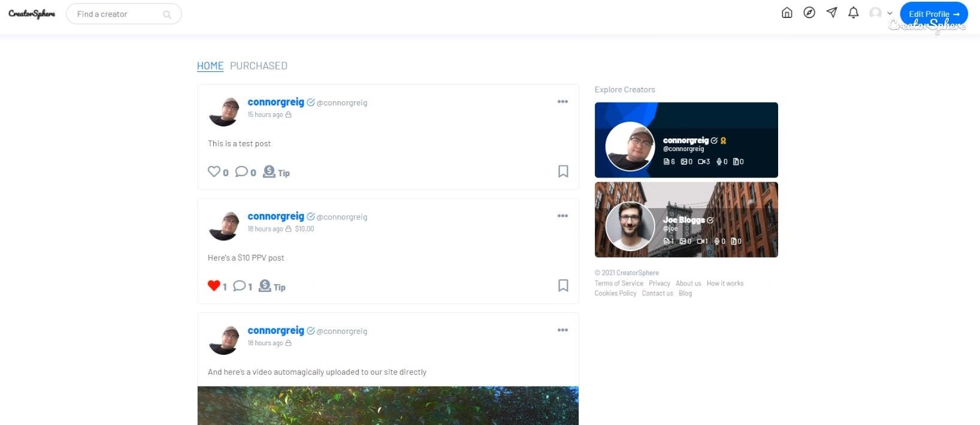Bookmark 'This is a test post'

coord(563,171)
